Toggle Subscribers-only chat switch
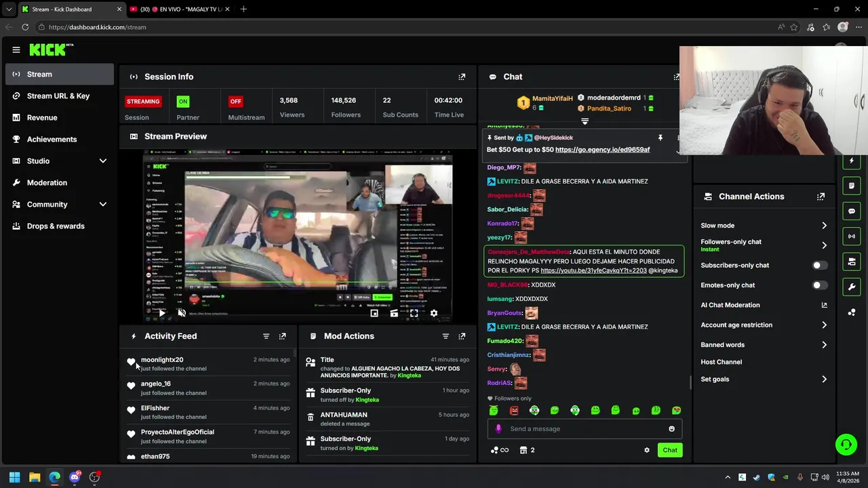 point(820,266)
